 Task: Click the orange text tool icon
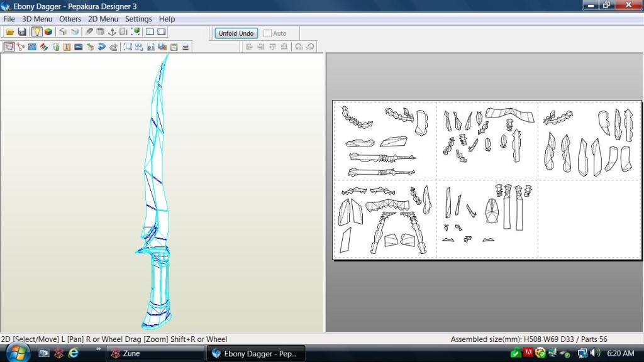(x=67, y=47)
